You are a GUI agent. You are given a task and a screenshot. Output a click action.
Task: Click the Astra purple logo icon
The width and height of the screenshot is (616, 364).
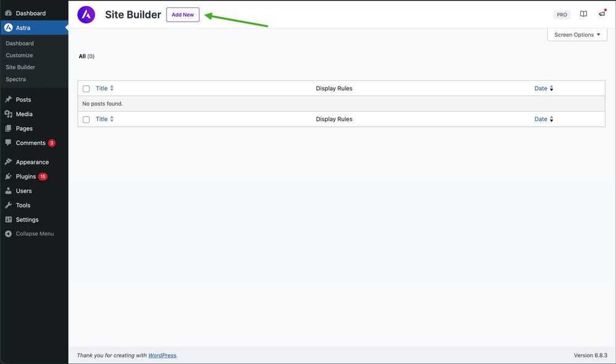(86, 15)
